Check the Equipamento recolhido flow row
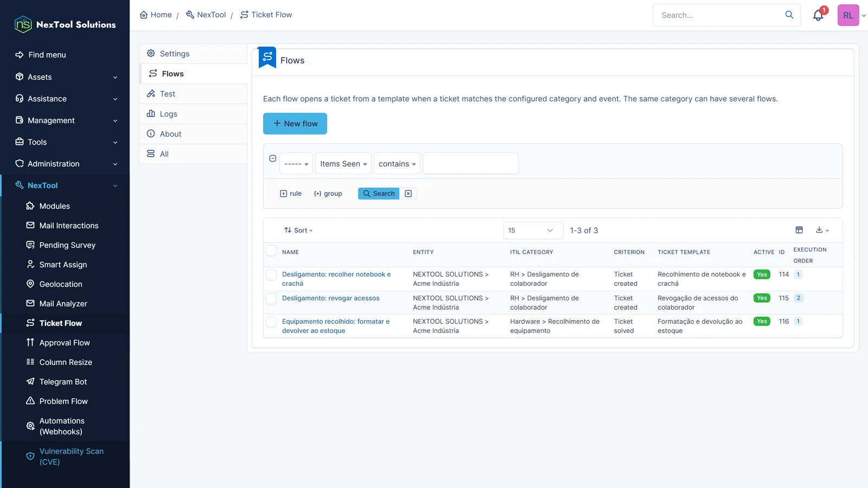This screenshot has height=488, width=868. coord(271,322)
